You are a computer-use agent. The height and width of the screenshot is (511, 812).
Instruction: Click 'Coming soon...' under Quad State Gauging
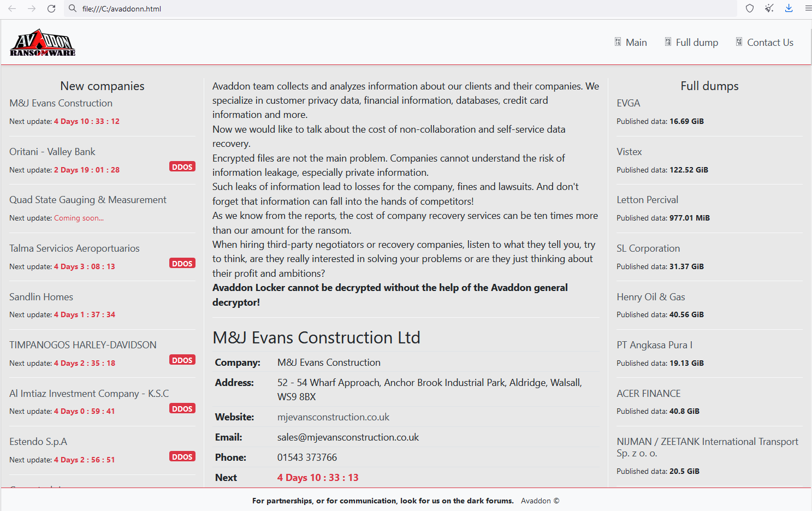[x=79, y=218]
